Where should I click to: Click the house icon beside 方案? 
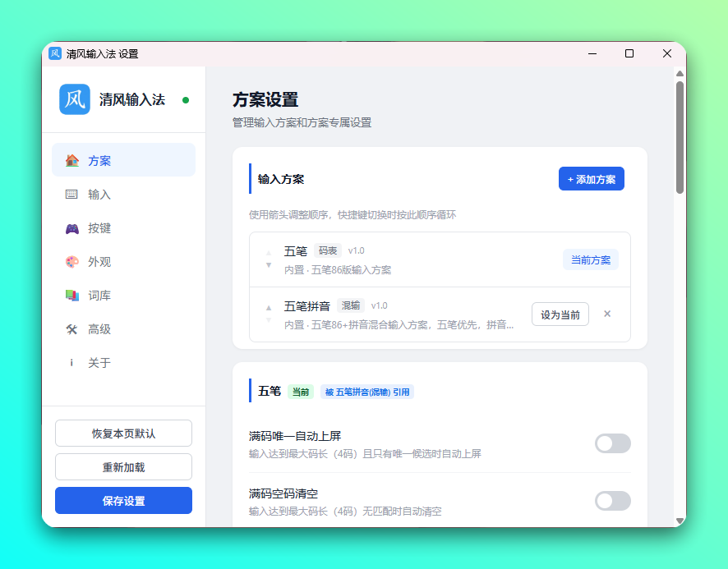point(72,160)
